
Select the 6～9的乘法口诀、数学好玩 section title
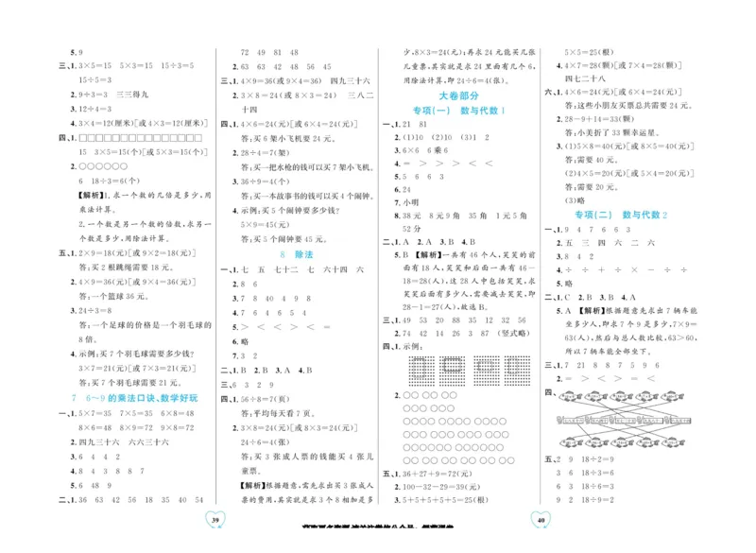tap(135, 400)
